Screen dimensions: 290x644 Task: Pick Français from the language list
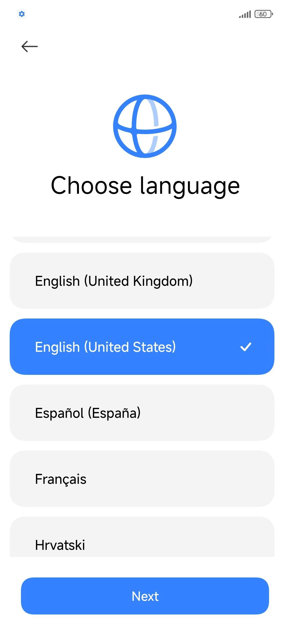coord(142,479)
